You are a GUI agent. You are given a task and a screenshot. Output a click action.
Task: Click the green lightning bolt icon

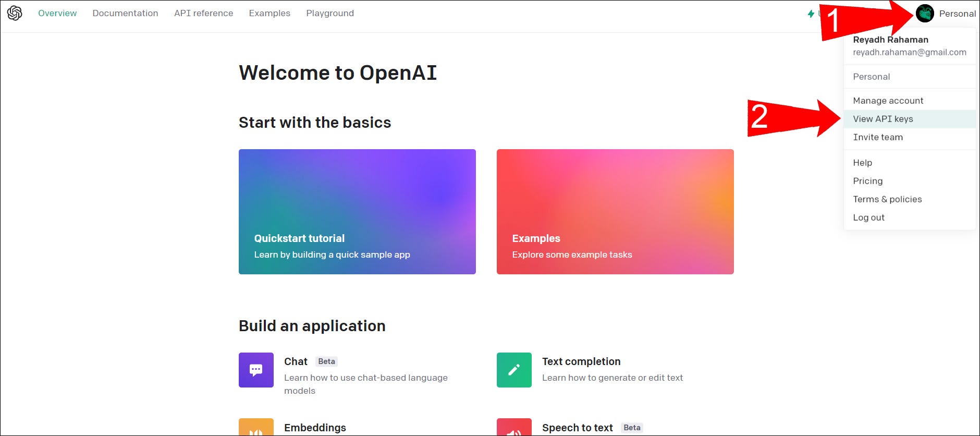pyautogui.click(x=811, y=14)
